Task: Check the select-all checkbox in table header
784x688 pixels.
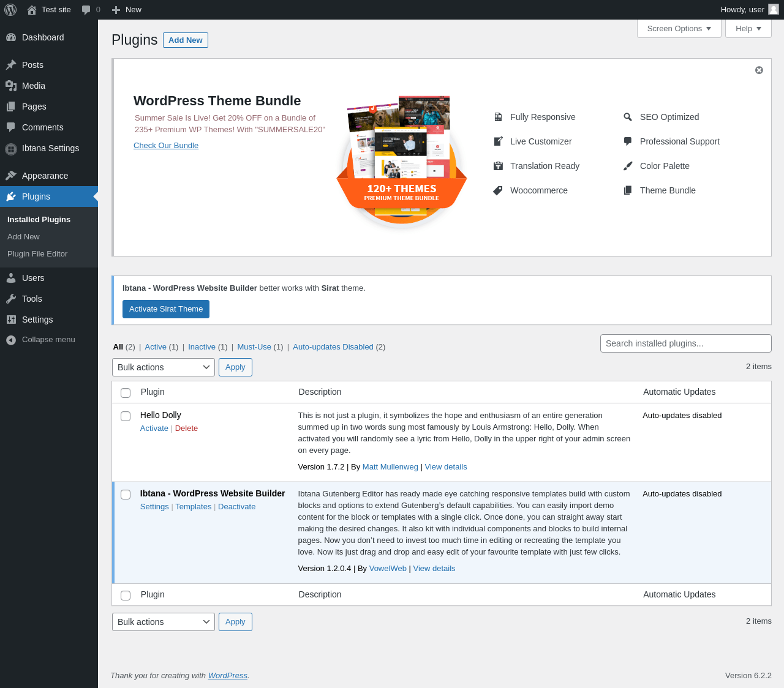Action: [126, 393]
